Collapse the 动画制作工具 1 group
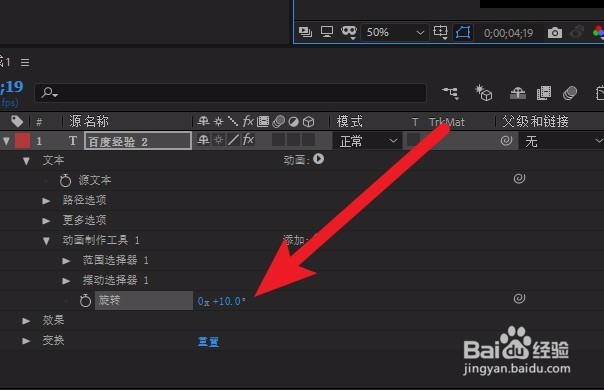 (x=46, y=241)
